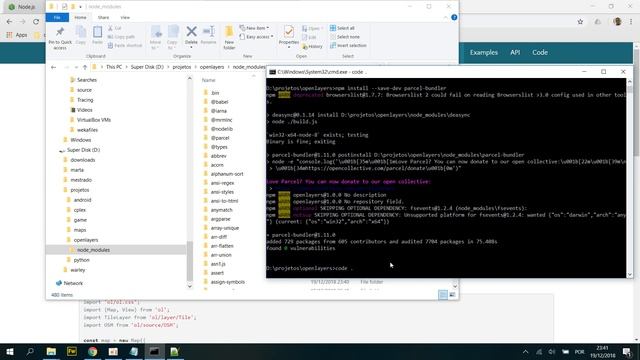Click the taskbar clock and date
The image size is (640, 360).
[602, 351]
